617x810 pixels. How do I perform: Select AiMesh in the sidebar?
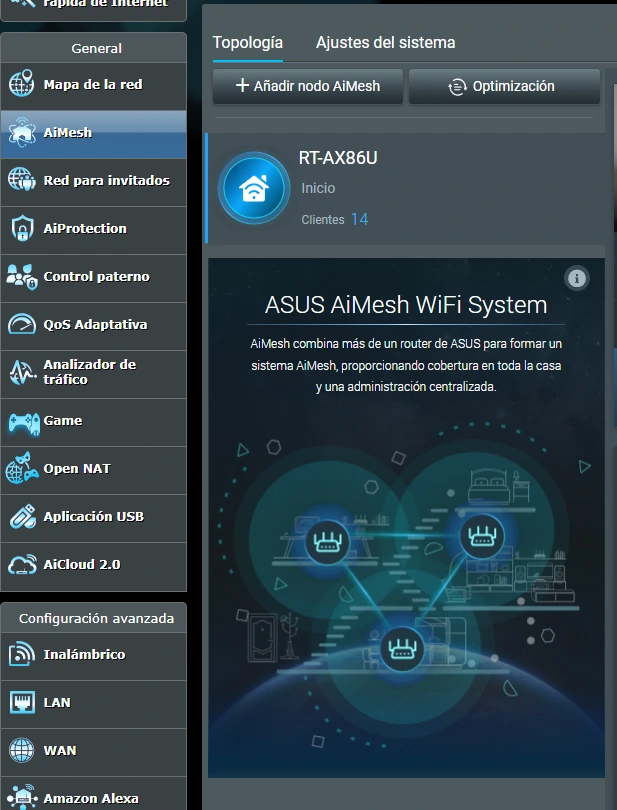coord(94,134)
